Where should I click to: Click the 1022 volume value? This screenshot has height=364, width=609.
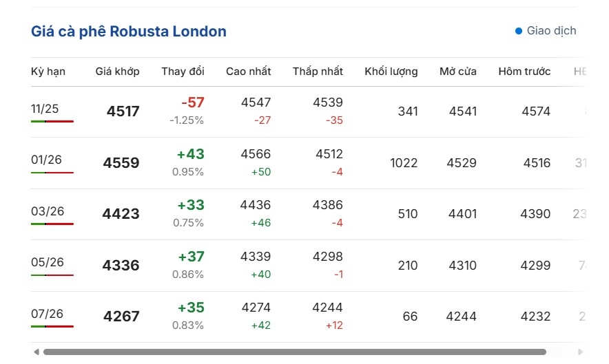coord(403,163)
